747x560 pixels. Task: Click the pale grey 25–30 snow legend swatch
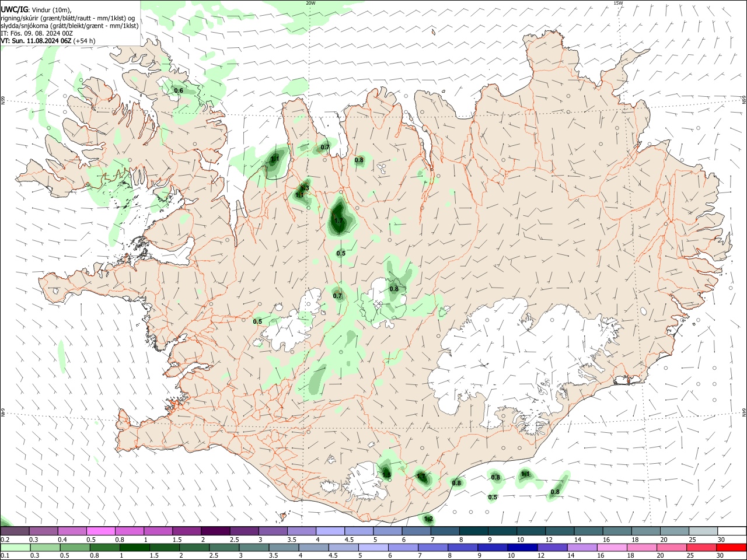[x=703, y=531]
